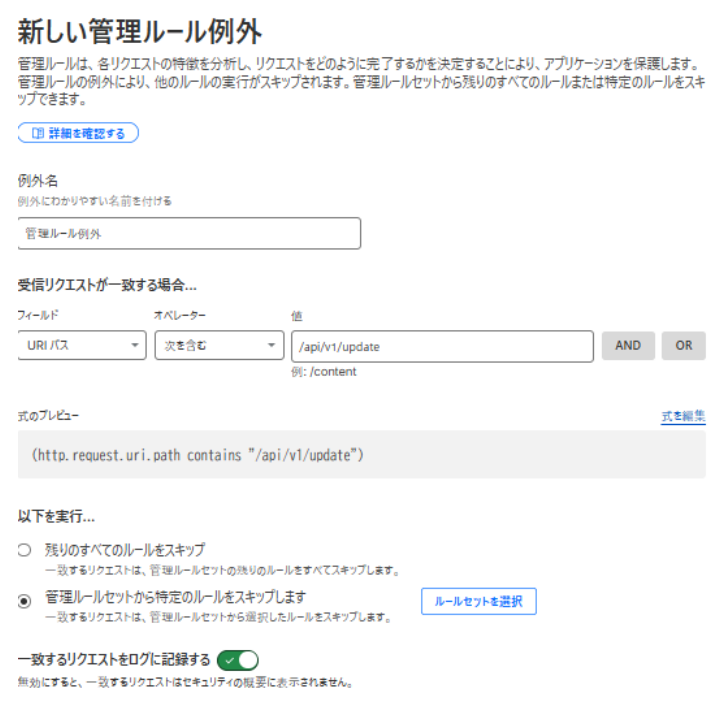The height and width of the screenshot is (705, 722).
Task: Click the book icon beside 詳細を確認する
Action: pos(37,133)
